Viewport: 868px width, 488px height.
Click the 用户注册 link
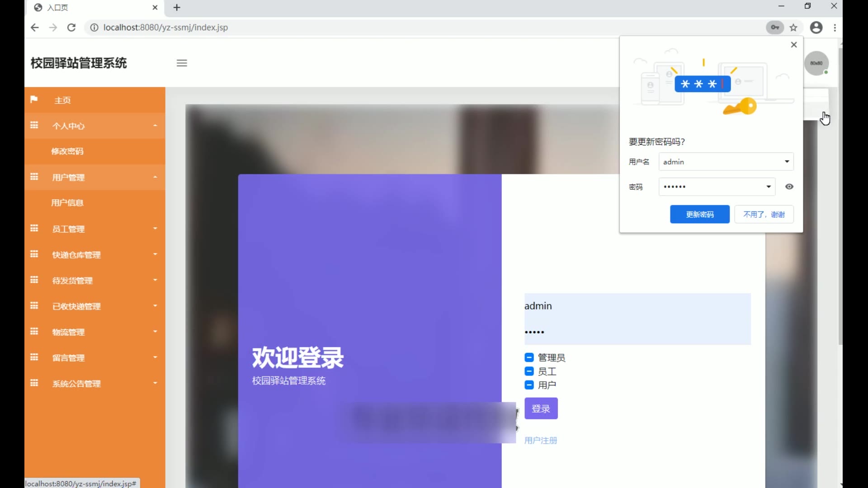click(541, 441)
